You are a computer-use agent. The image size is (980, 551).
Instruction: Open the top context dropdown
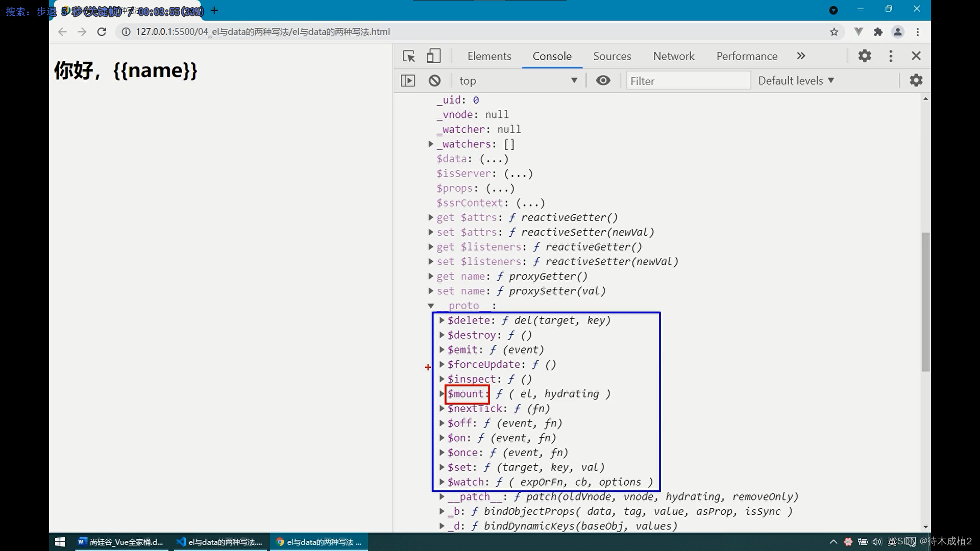518,81
